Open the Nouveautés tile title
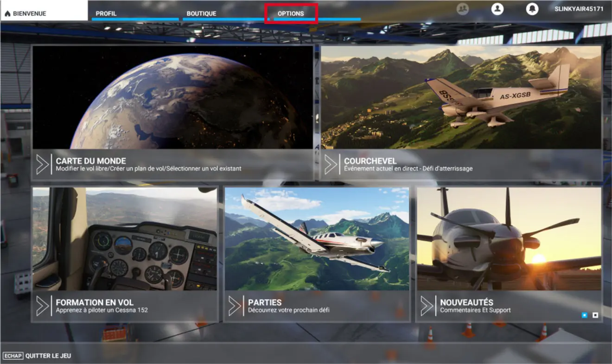 click(466, 302)
